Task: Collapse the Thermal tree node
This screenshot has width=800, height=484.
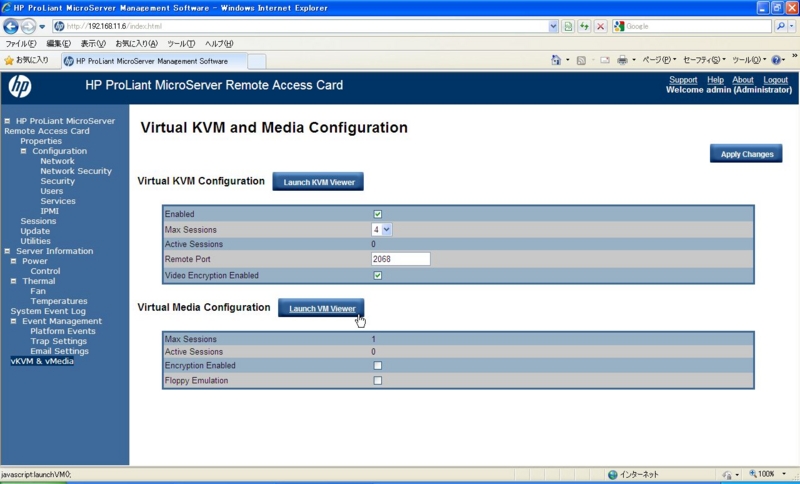Action: pyautogui.click(x=13, y=281)
